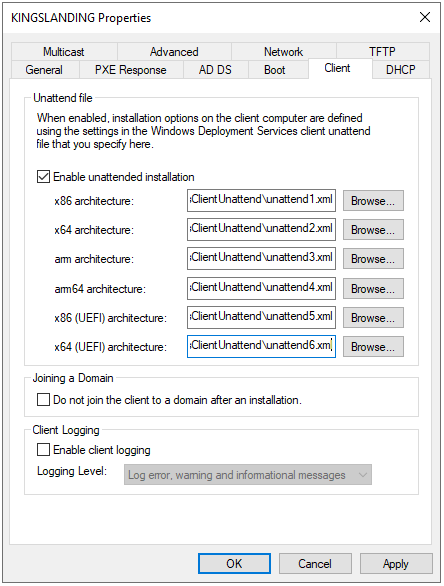This screenshot has height=586, width=444.
Task: Go to the TFTP tab
Action: click(382, 52)
